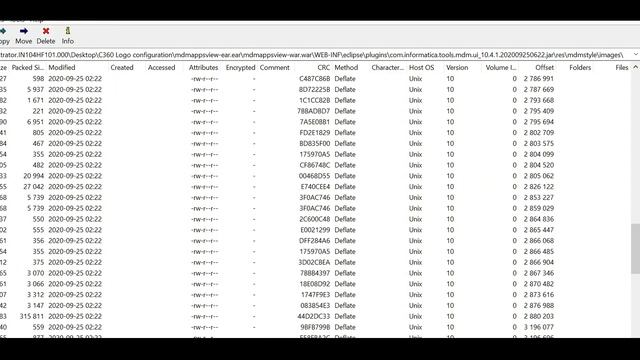Select CRC value 1747F9E3
This screenshot has width=640, height=360.
(x=315, y=295)
